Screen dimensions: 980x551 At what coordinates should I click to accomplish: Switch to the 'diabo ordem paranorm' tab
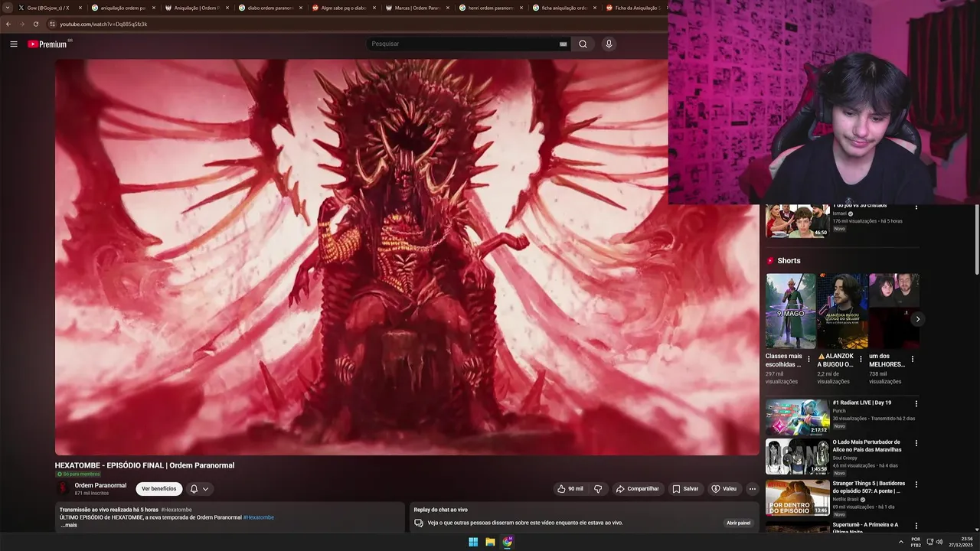pos(270,8)
